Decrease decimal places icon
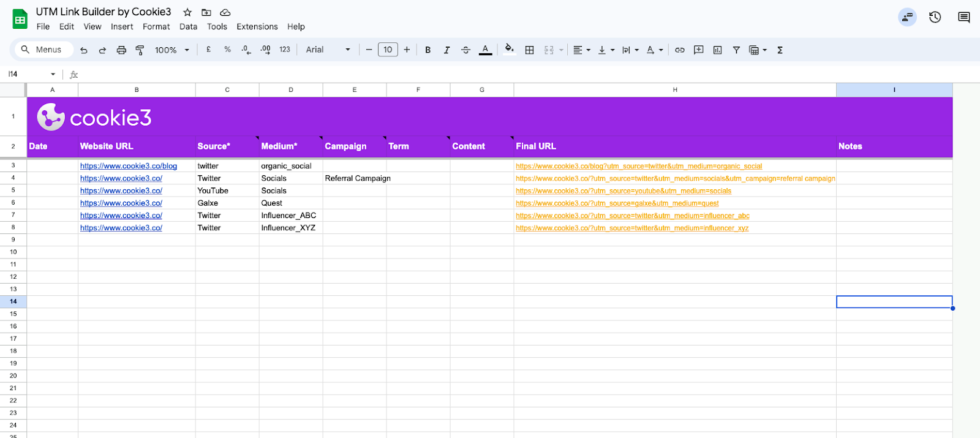Screen dimensions: 980x438 (246, 50)
